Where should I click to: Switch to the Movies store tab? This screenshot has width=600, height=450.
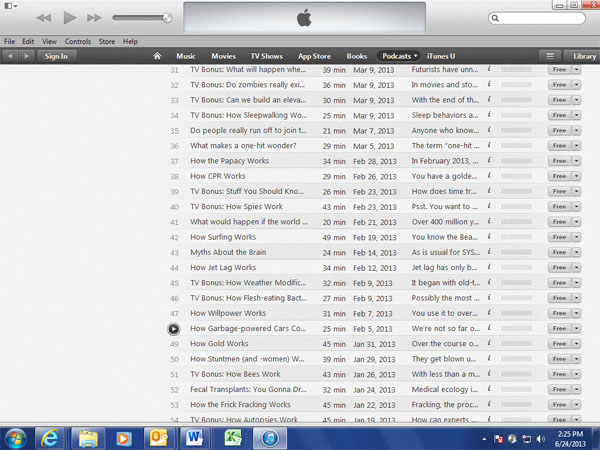point(223,56)
